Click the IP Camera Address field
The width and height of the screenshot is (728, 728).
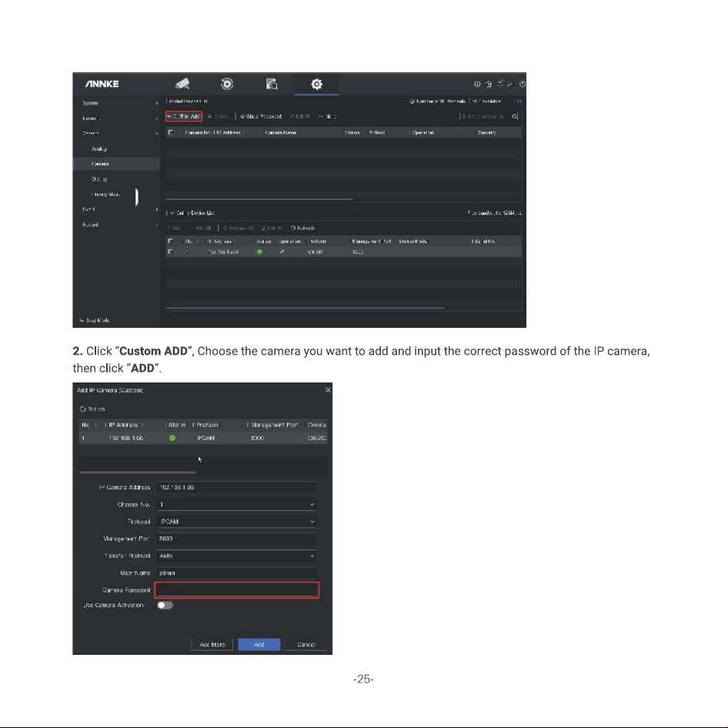click(x=237, y=487)
